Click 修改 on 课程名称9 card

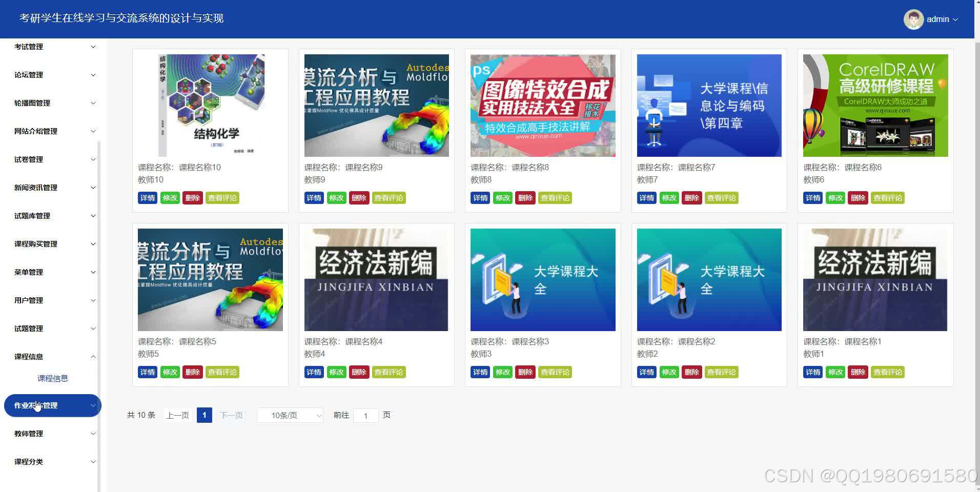pos(336,197)
